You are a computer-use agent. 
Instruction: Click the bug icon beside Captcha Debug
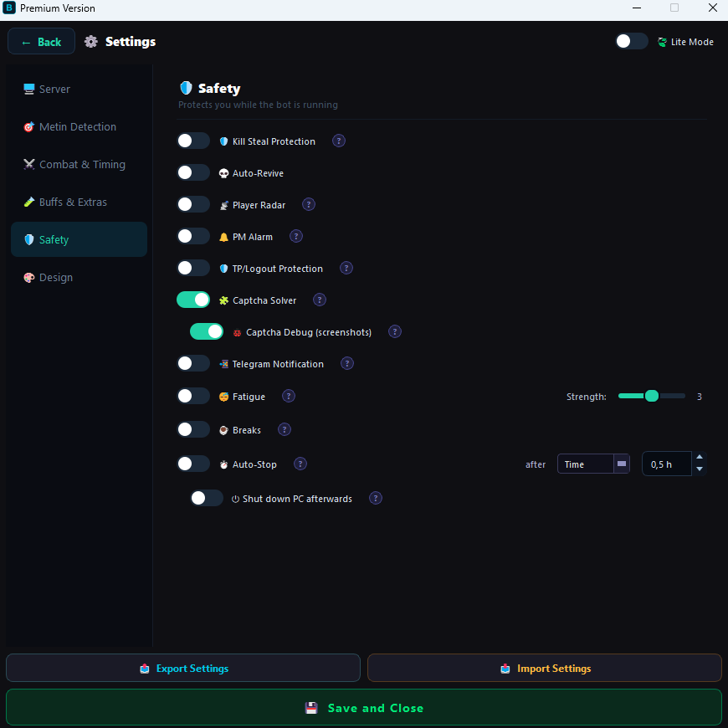[x=238, y=333]
